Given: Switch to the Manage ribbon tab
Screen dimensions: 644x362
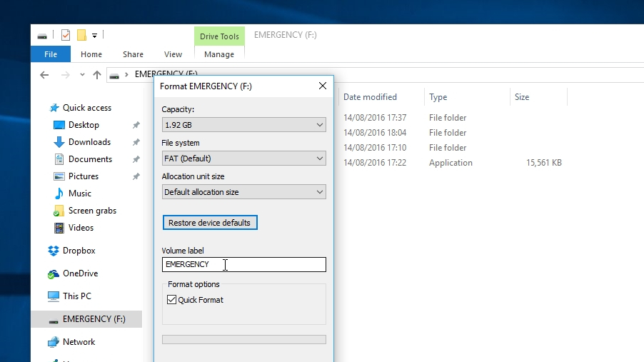Looking at the screenshot, I should pos(219,54).
